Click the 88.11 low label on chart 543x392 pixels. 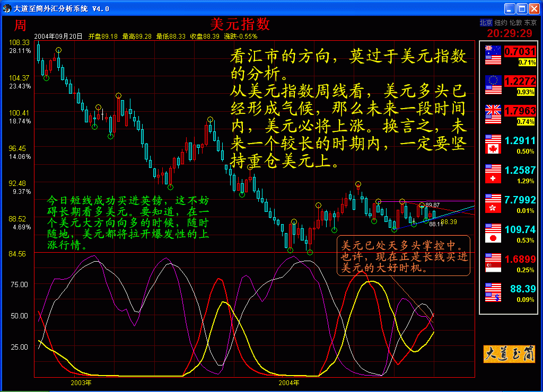(x=436, y=224)
